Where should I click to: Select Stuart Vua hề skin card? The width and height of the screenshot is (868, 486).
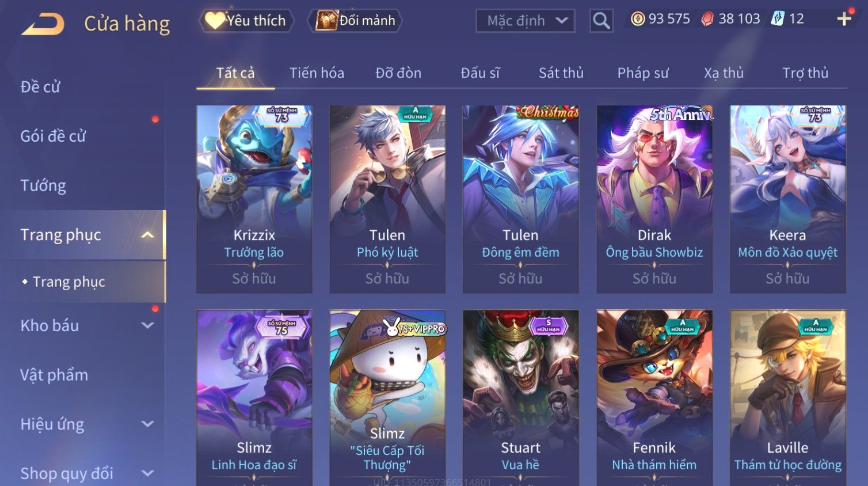[521, 398]
